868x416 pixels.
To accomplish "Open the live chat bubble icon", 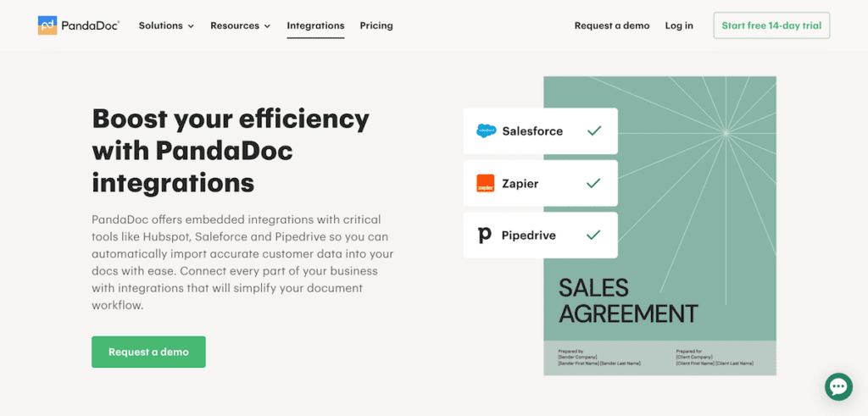I will click(838, 386).
